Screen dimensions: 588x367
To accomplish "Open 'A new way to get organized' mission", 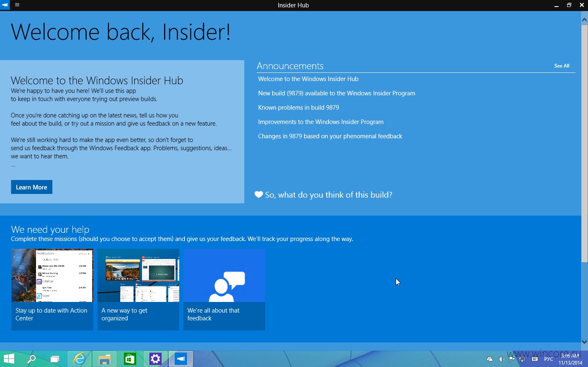I will [x=138, y=290].
